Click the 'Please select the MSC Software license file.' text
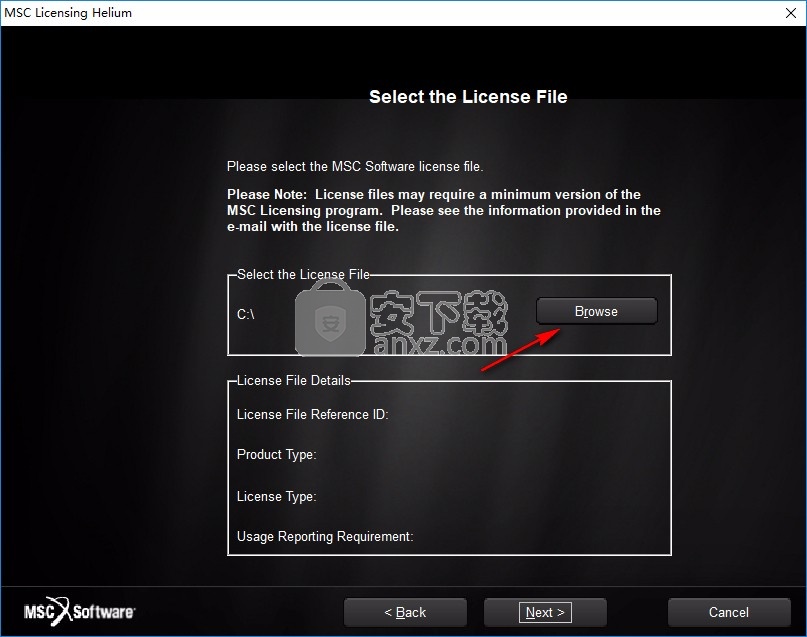 [355, 167]
